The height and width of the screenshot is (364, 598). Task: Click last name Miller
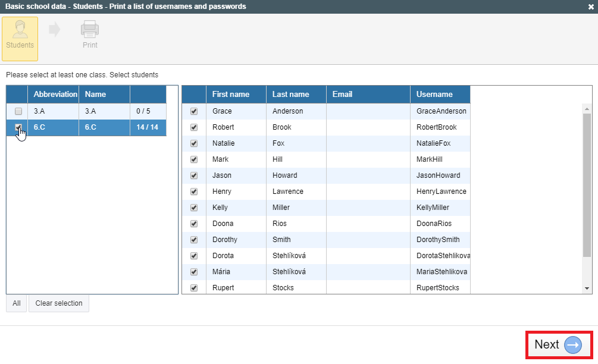(x=281, y=208)
